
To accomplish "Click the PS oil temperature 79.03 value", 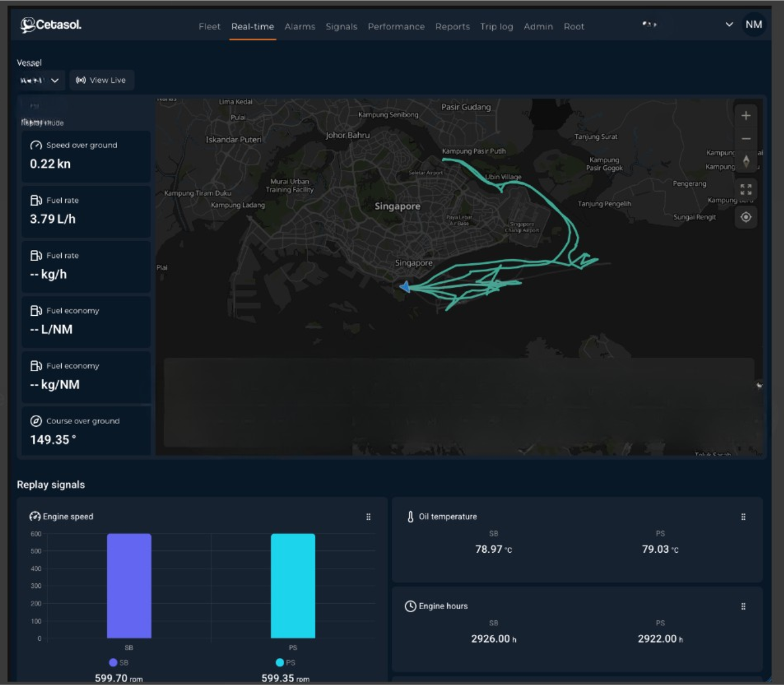I will (660, 549).
